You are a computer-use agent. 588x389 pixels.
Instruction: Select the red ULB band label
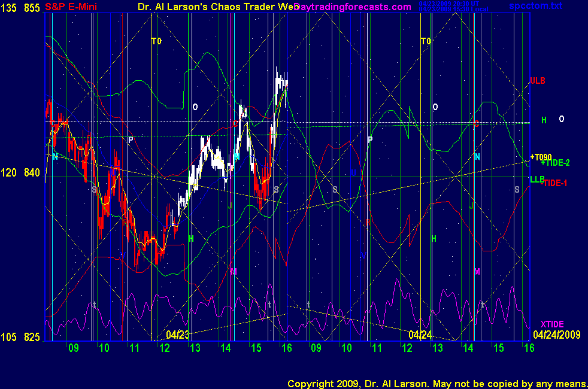click(x=537, y=81)
